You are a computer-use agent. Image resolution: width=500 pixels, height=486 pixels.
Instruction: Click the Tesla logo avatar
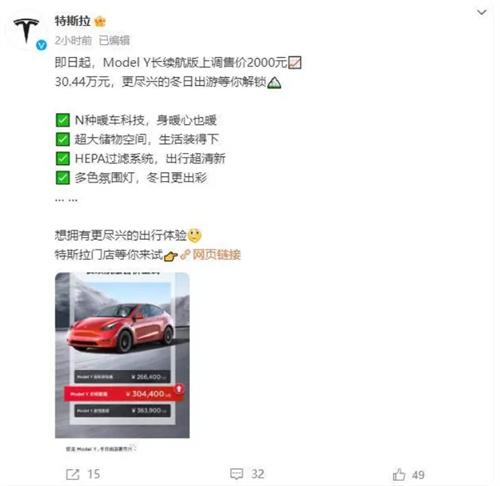[x=26, y=31]
